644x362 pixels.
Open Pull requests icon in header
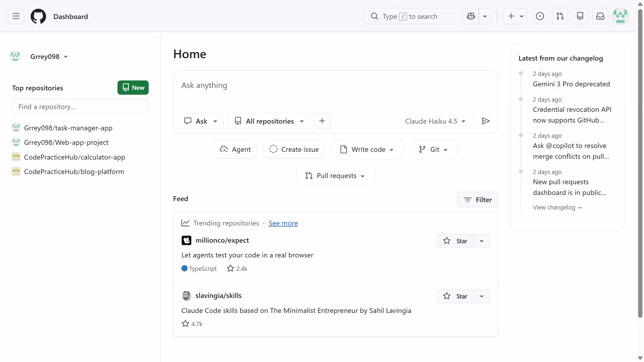[x=560, y=16]
